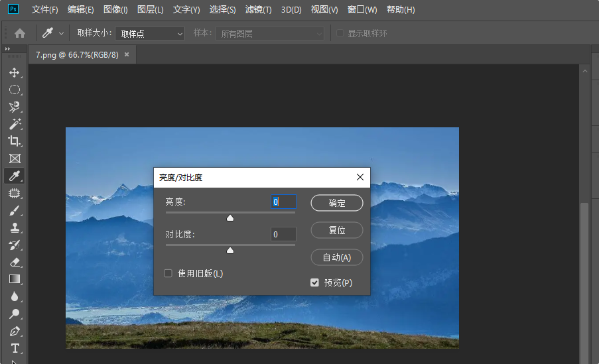This screenshot has height=364, width=599.
Task: Open the eyedropper tool preset picker
Action: pyautogui.click(x=61, y=34)
